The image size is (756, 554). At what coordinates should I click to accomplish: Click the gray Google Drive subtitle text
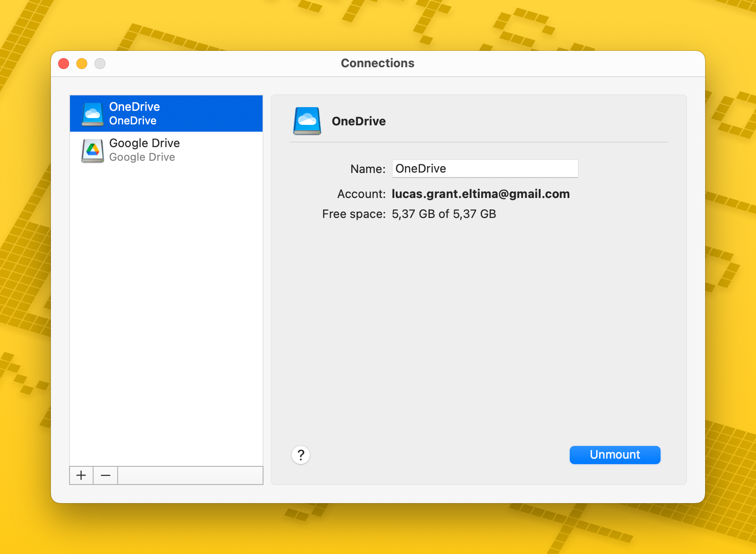point(142,157)
